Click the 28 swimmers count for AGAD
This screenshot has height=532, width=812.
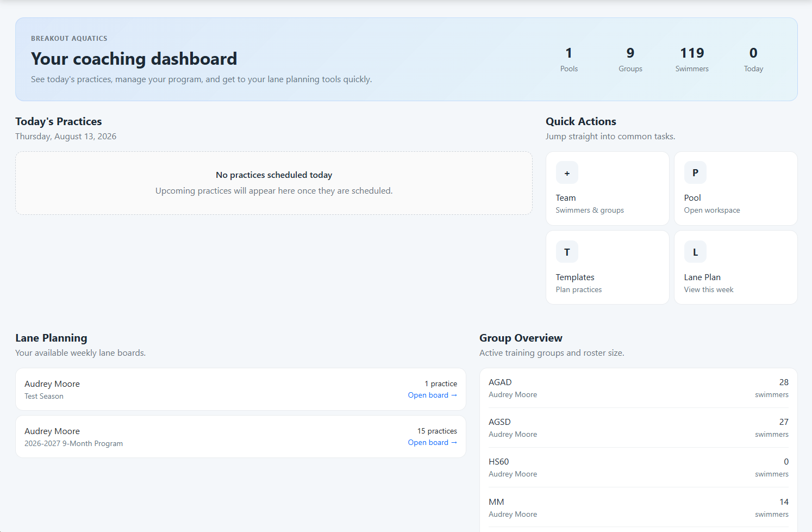(x=772, y=388)
